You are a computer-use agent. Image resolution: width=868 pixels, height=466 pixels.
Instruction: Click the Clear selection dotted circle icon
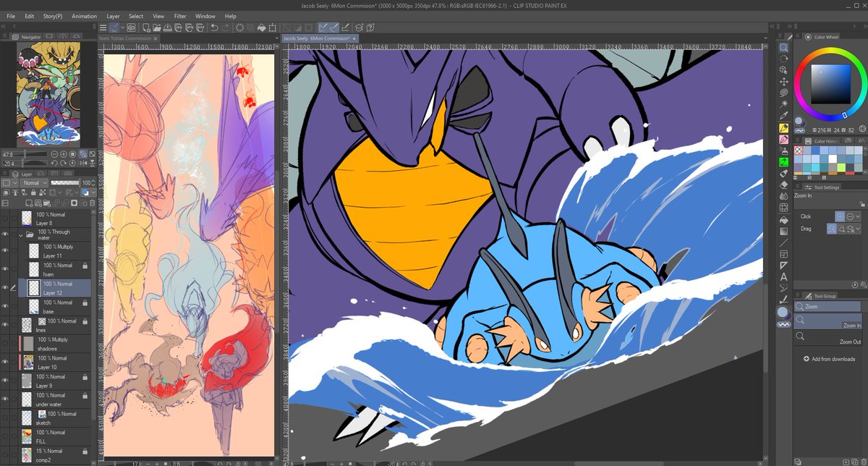[x=240, y=27]
